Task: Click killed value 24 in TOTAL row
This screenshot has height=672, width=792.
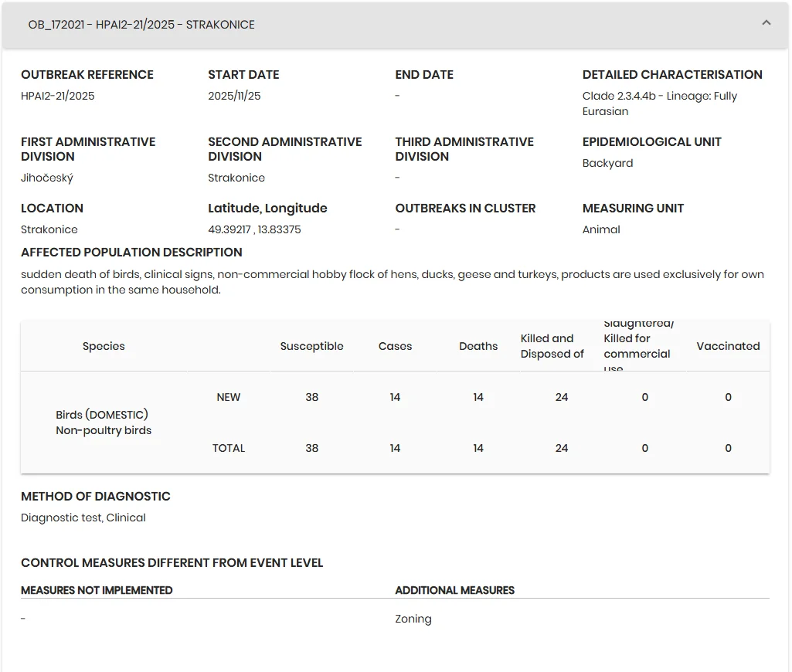Action: 562,448
